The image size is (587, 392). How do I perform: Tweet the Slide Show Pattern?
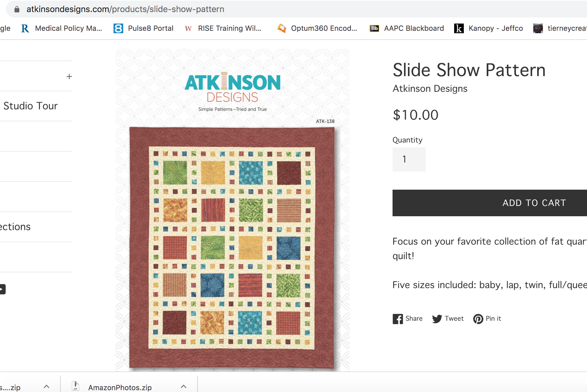[447, 319]
